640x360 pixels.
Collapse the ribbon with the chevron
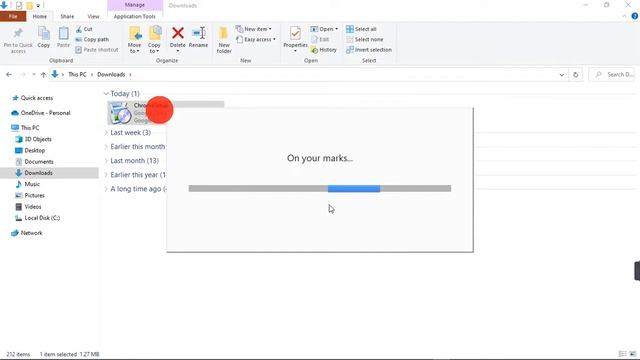[624, 16]
